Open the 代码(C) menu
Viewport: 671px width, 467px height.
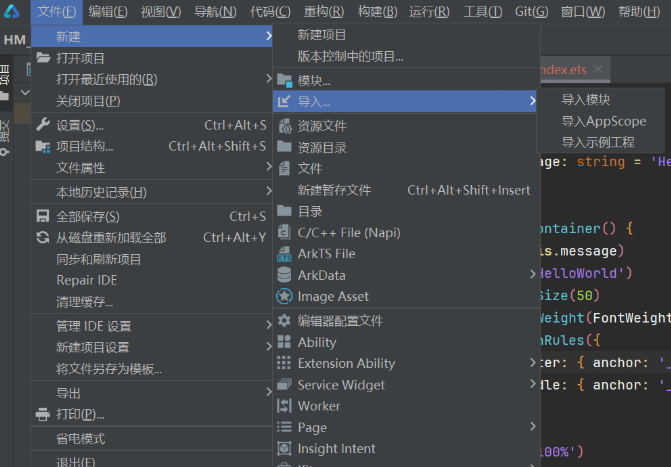(270, 12)
